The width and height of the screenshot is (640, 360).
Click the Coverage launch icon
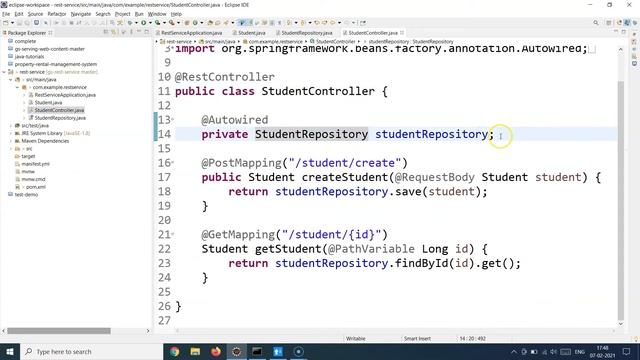pos(157,23)
